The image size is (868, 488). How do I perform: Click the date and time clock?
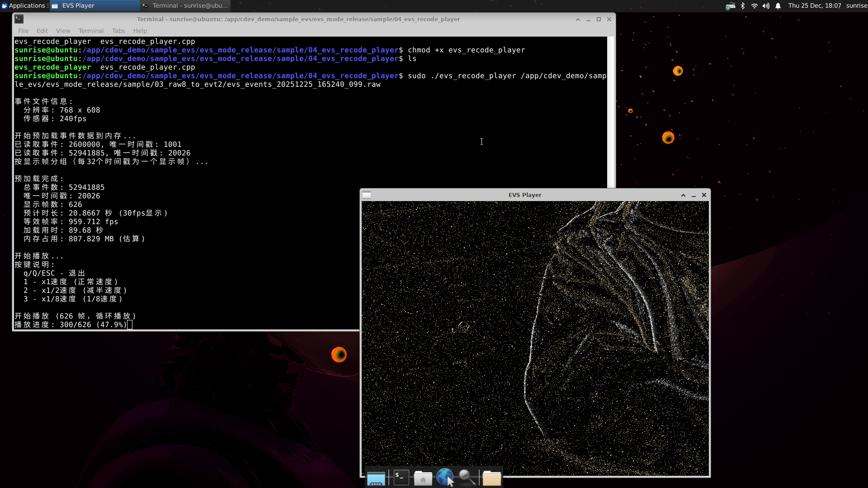(x=815, y=6)
